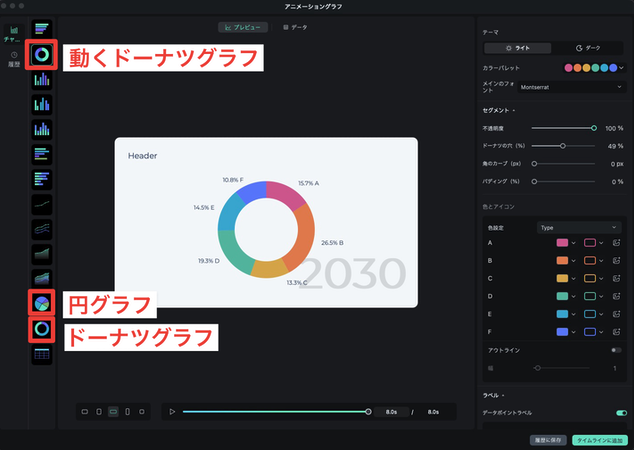Image resolution: width=634 pixels, height=450 pixels.
Task: Click the pink fill swatch for segment A
Action: [x=562, y=243]
